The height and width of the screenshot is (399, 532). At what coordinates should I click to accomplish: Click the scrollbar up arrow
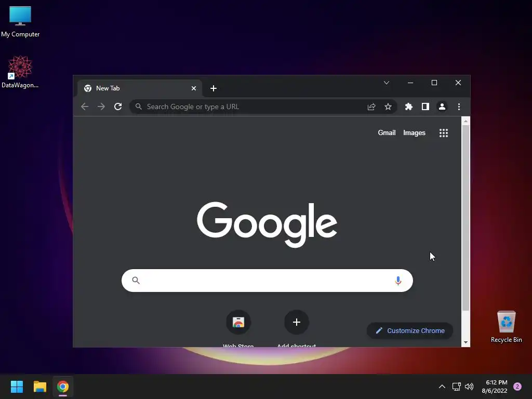466,121
